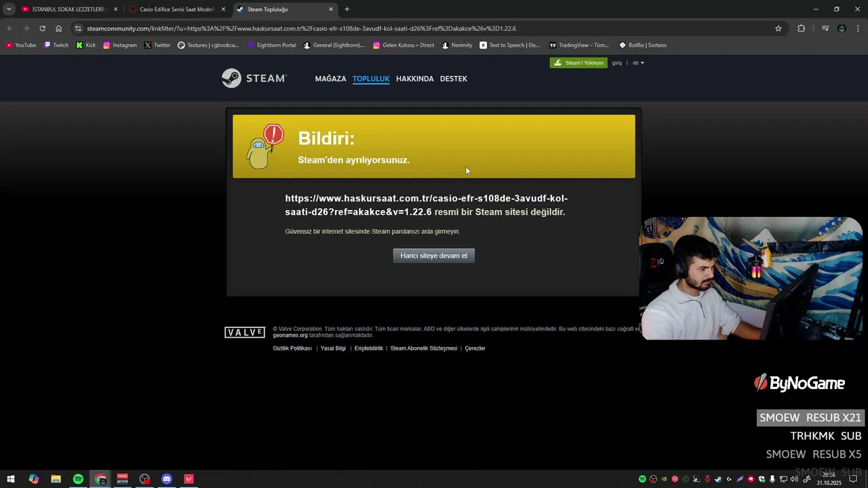Switch to Casio Edifice Serisi Saat tab
868x488 pixels.
[x=177, y=9]
